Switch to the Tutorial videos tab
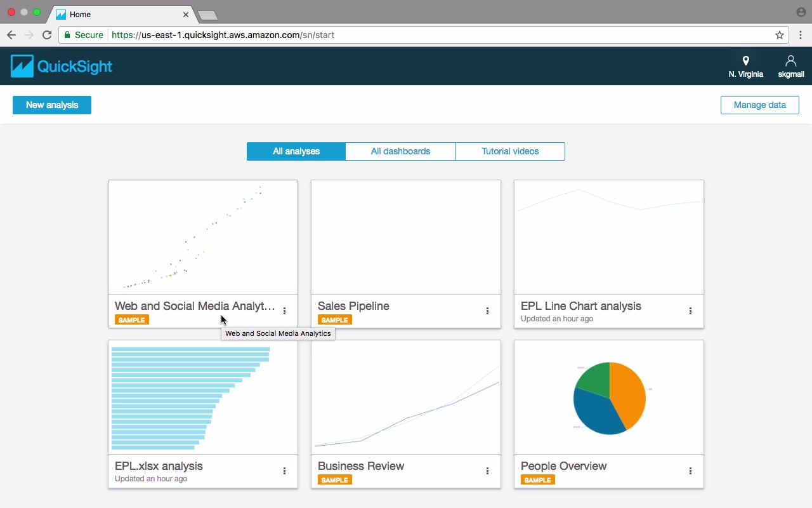812x508 pixels. coord(510,151)
